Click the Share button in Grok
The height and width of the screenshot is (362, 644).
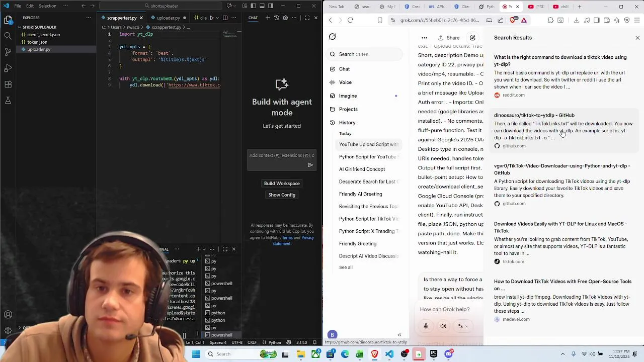pyautogui.click(x=449, y=38)
